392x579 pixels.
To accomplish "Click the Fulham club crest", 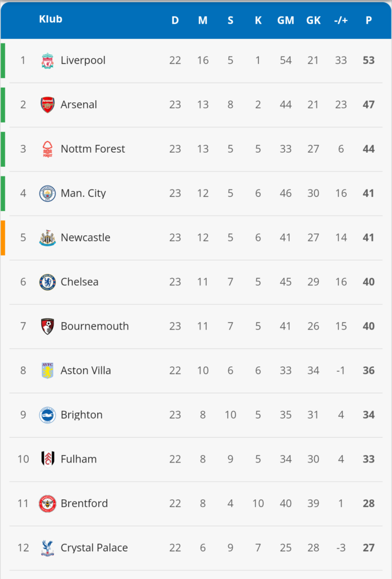I will coord(47,459).
